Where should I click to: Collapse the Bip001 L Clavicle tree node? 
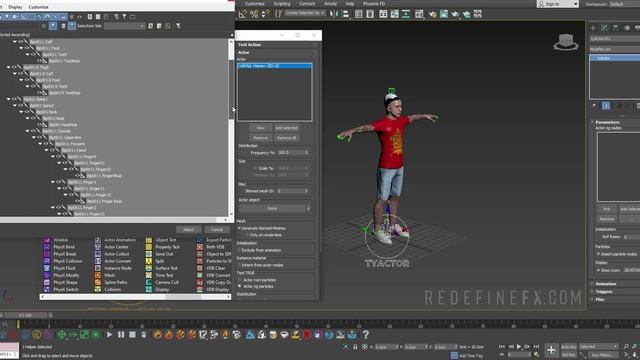tap(28, 131)
